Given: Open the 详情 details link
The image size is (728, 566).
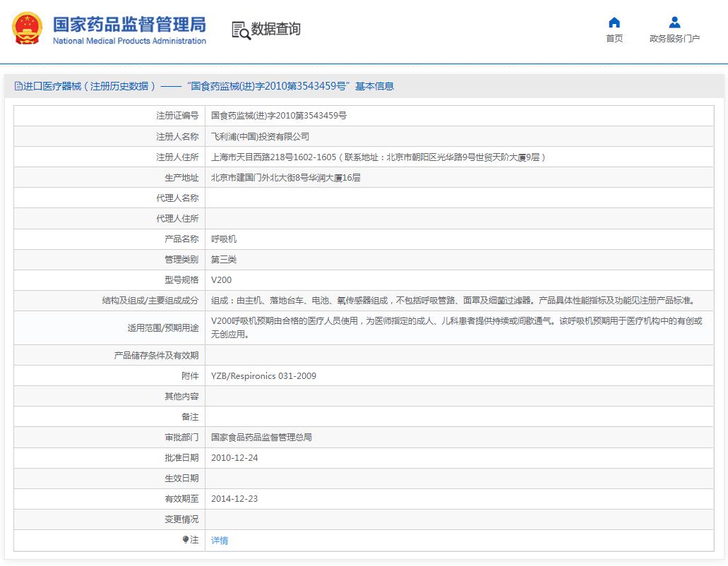Looking at the screenshot, I should (218, 539).
